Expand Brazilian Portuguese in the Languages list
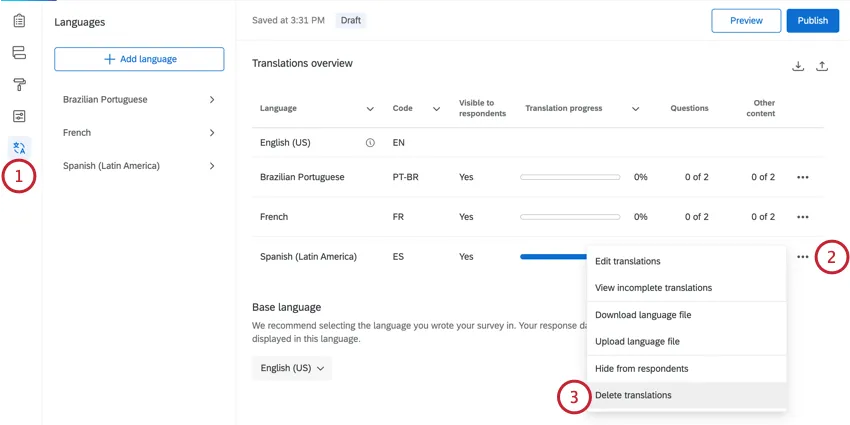Screen dimensions: 850x425 pyautogui.click(x=212, y=100)
